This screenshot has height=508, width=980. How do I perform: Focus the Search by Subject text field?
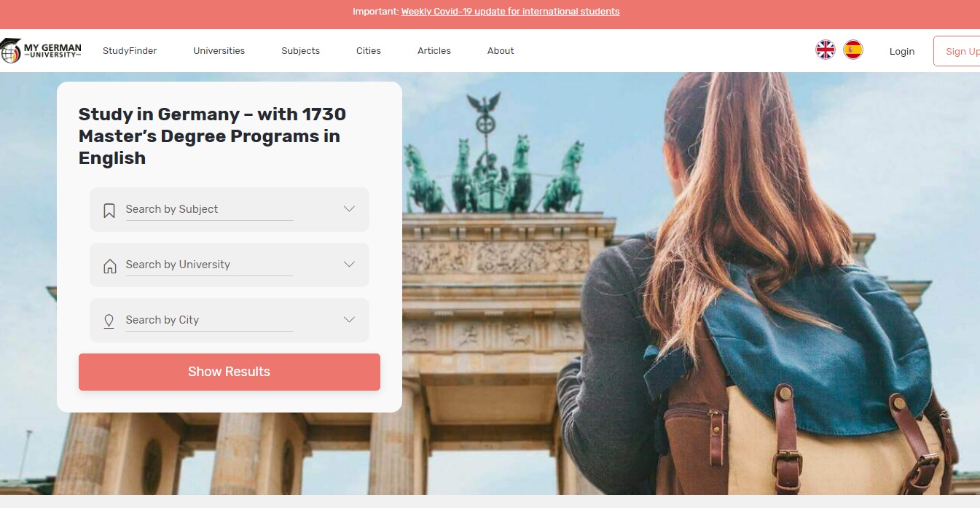(210, 209)
